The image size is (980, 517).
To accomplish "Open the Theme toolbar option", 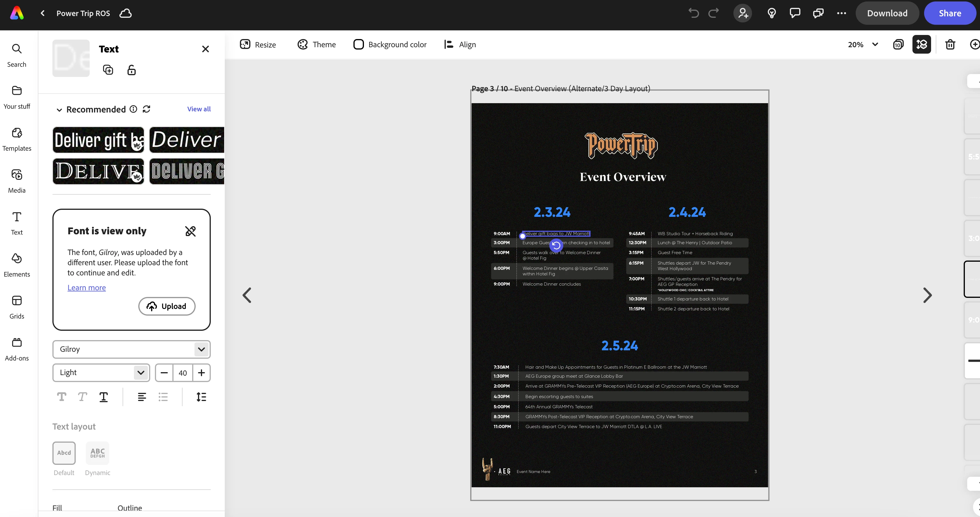I will (316, 45).
